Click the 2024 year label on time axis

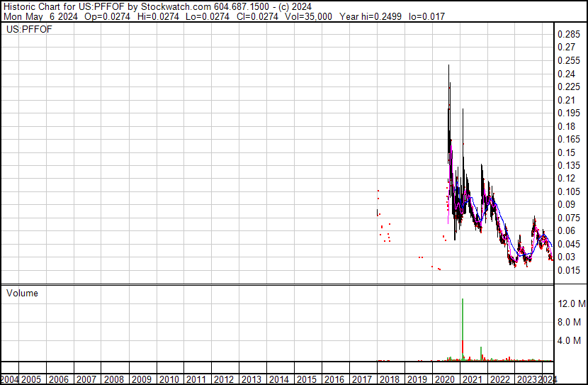coord(546,379)
